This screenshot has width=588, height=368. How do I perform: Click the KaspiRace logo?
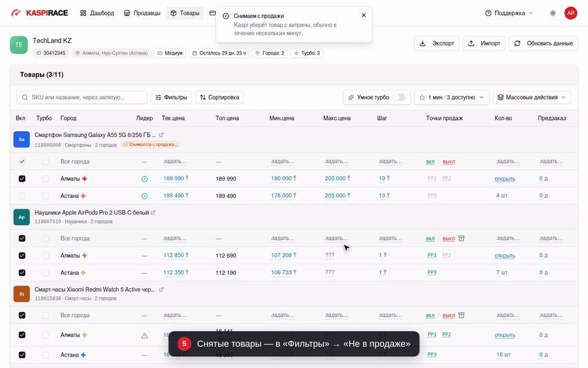[x=39, y=13]
